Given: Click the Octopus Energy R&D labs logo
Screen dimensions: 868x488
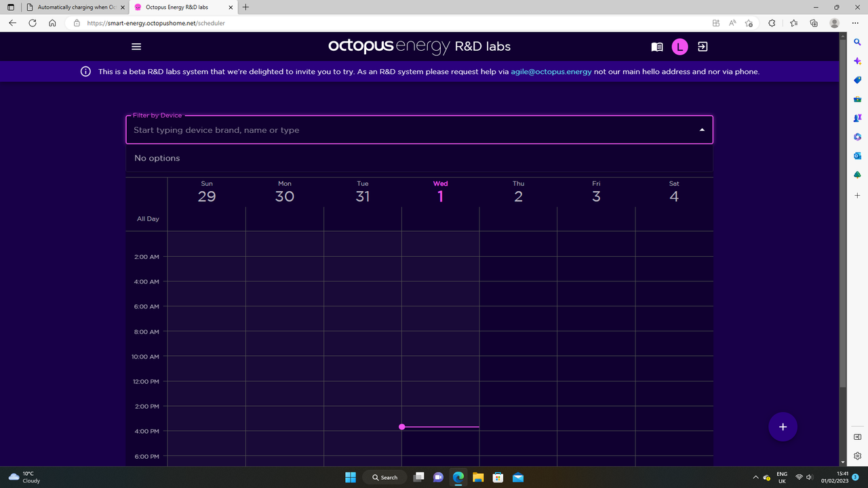Looking at the screenshot, I should [x=419, y=47].
